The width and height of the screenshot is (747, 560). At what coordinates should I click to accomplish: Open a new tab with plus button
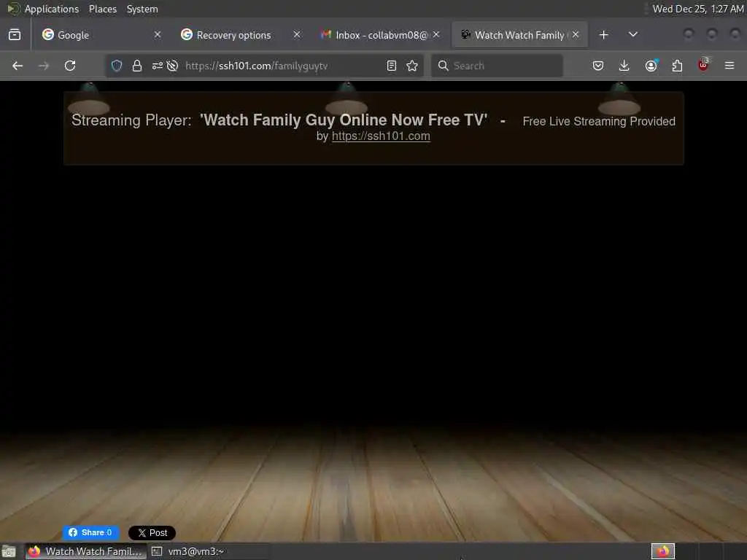coord(603,35)
